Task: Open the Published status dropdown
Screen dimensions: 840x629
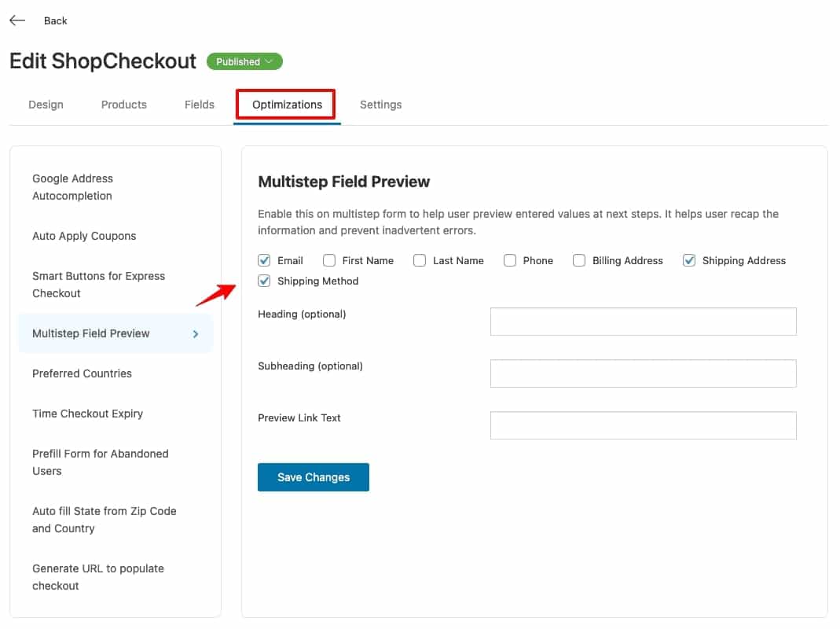Action: (244, 61)
